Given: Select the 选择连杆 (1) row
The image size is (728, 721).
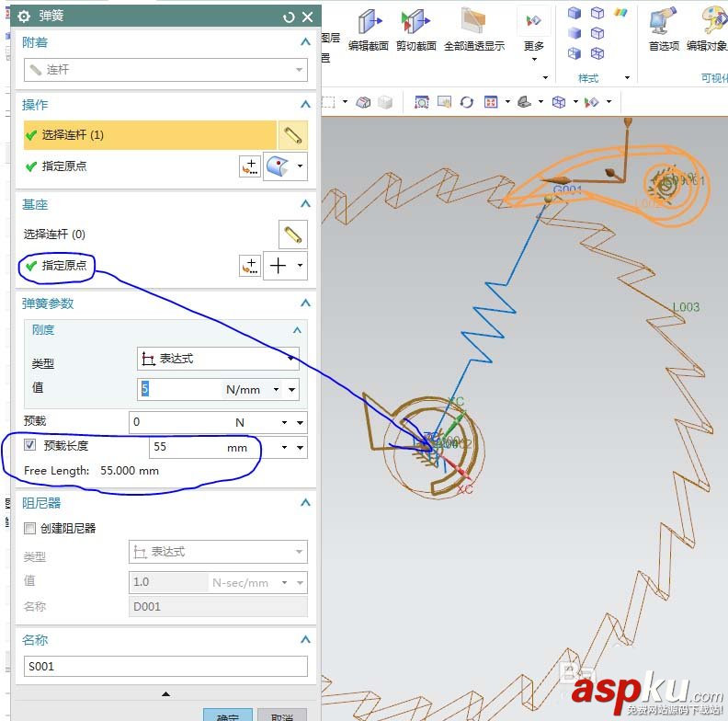Looking at the screenshot, I should (150, 135).
